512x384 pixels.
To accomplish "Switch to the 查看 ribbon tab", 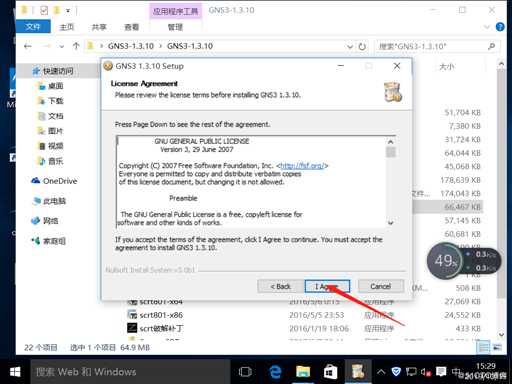I will [132, 27].
